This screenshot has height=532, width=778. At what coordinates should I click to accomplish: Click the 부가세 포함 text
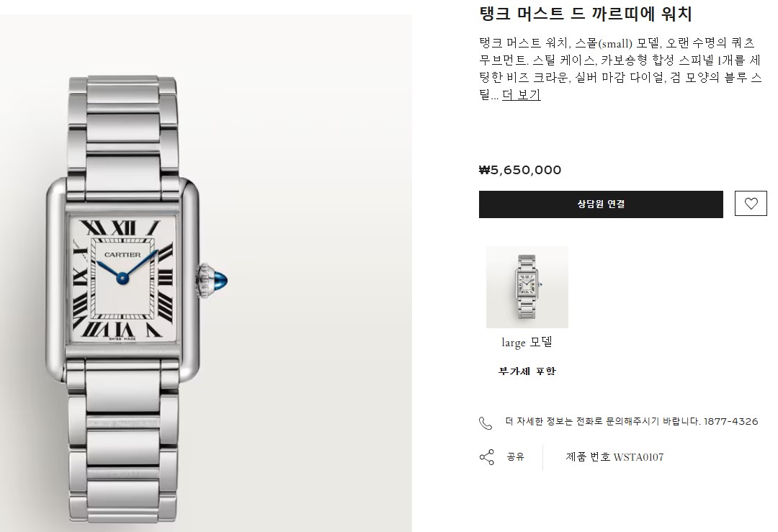click(x=527, y=371)
